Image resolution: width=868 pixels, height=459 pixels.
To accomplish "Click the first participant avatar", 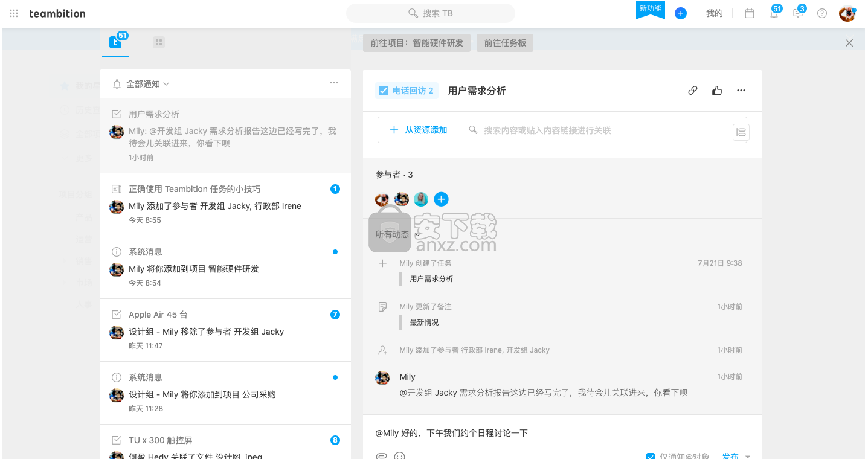I will (382, 199).
